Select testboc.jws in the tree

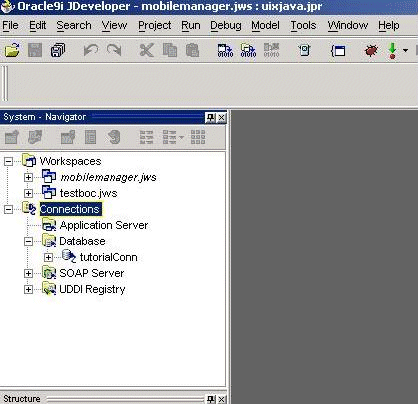coord(88,193)
